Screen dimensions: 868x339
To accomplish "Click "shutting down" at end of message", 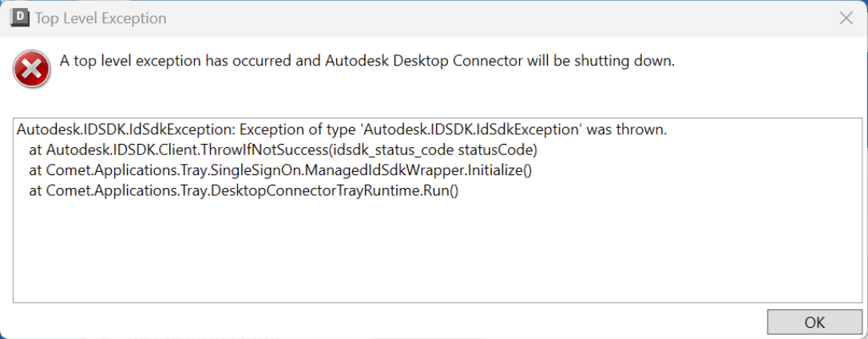I will tap(628, 61).
